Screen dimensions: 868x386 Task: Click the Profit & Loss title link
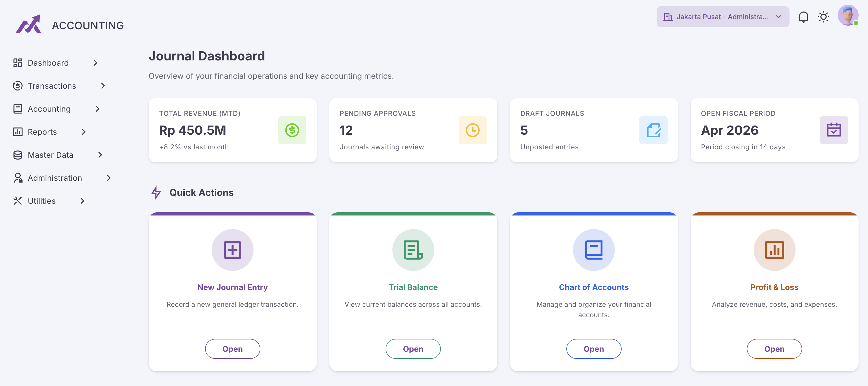coord(774,287)
